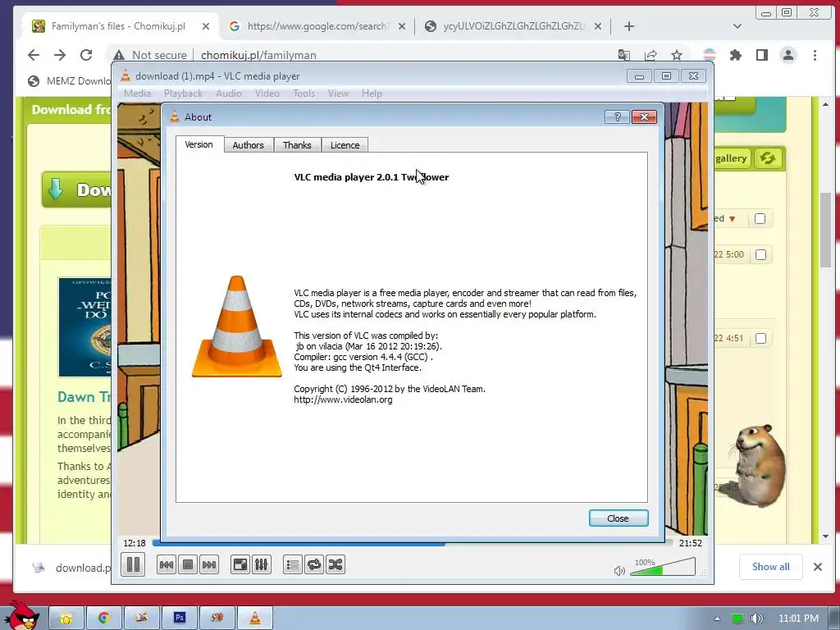Viewport: 840px width, 630px height.
Task: Open MEMZ Download bookmark
Action: (70, 81)
